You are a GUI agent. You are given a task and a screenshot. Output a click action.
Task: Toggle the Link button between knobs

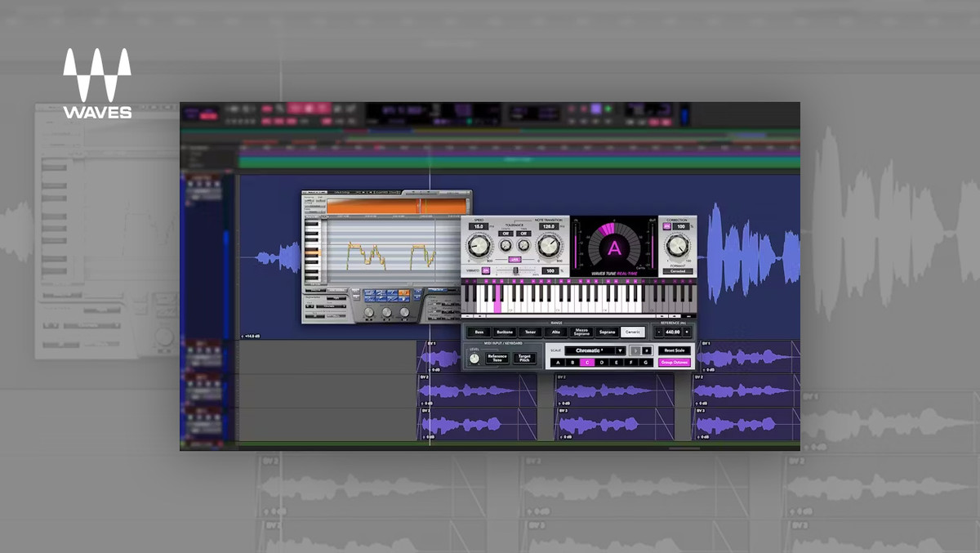point(514,259)
